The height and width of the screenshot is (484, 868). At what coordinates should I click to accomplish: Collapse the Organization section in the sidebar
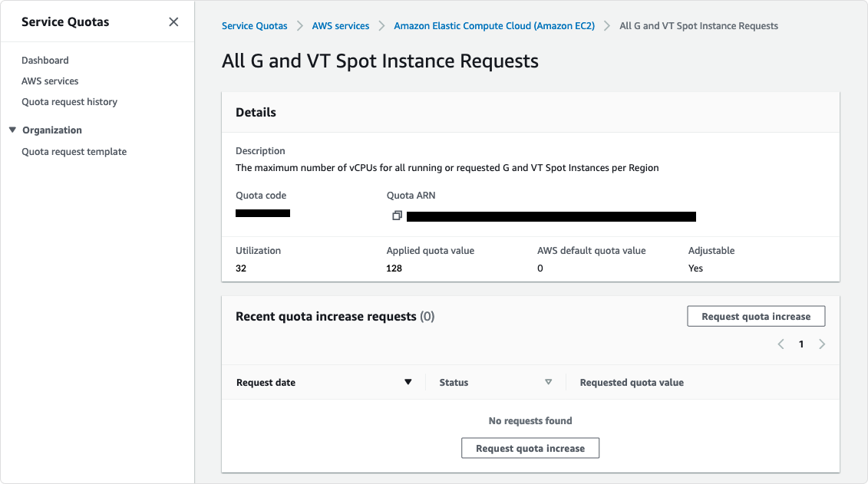pyautogui.click(x=12, y=130)
